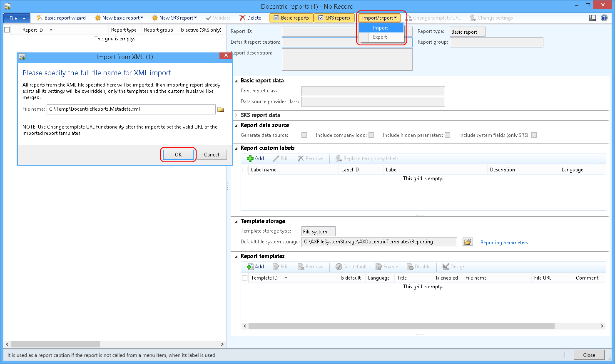
Task: Collapse the Template storage section
Action: point(236,221)
